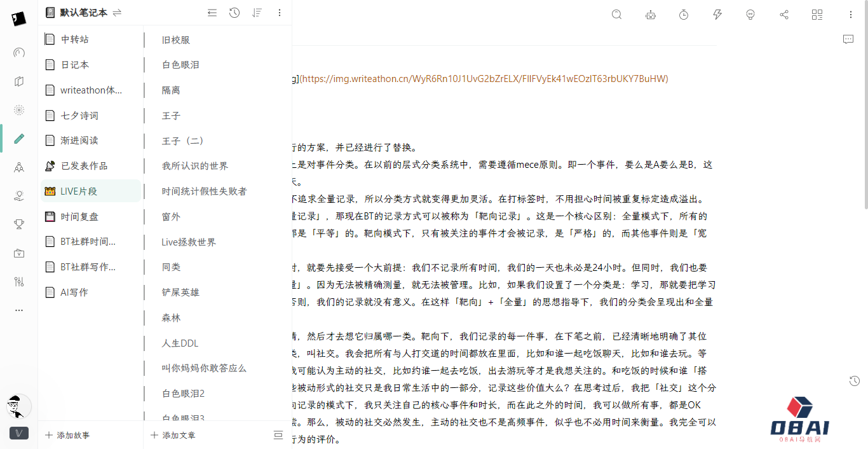Open the community people icon in sidebar
Viewport: 868px width, 449px height.
point(19,167)
